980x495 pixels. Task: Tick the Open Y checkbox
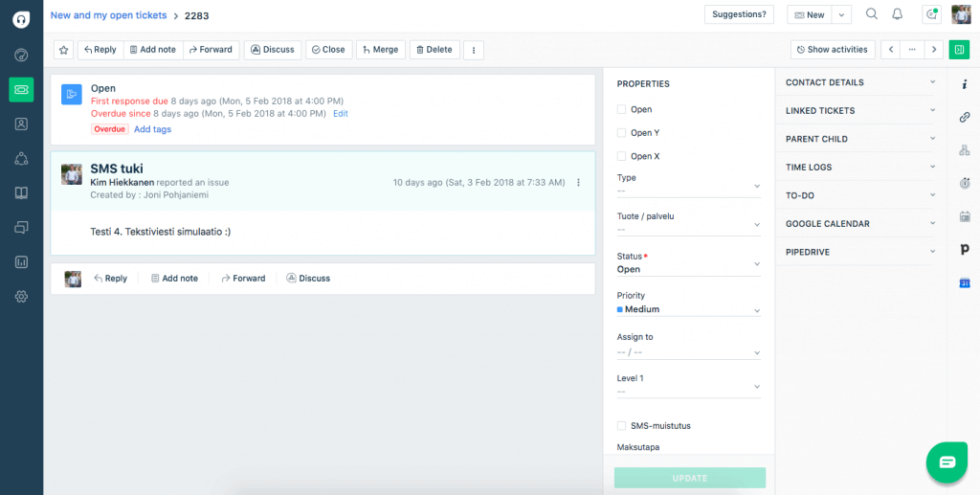[621, 132]
